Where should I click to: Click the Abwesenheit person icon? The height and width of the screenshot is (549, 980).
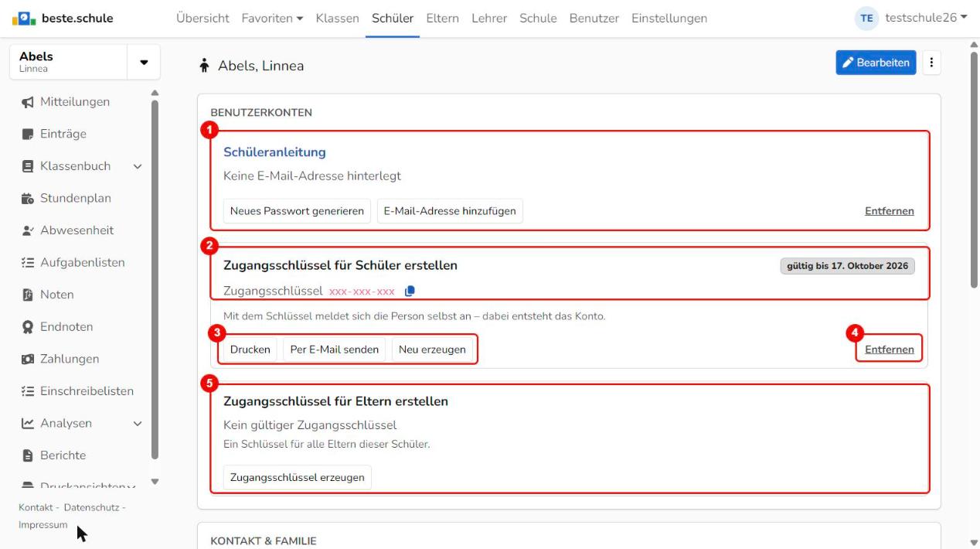point(26,230)
